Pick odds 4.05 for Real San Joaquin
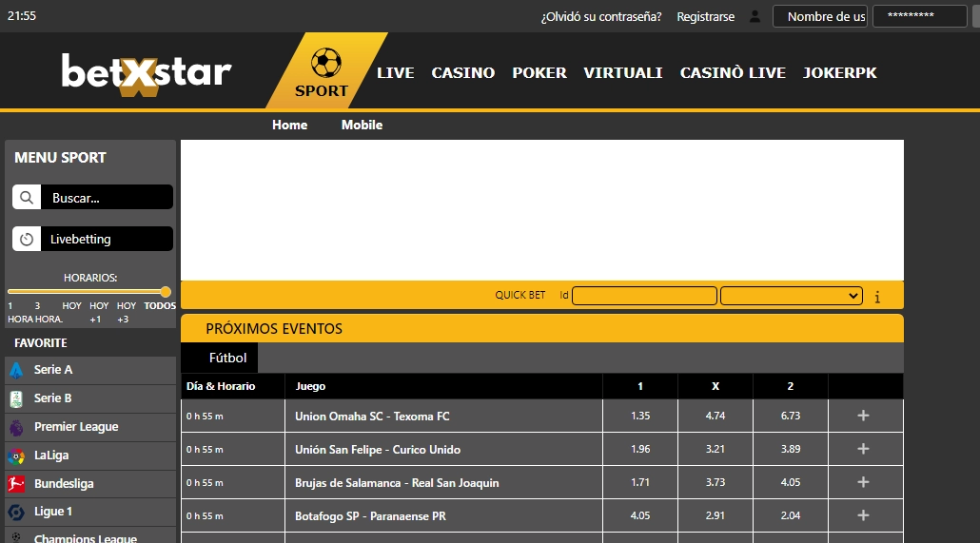 [x=790, y=482]
